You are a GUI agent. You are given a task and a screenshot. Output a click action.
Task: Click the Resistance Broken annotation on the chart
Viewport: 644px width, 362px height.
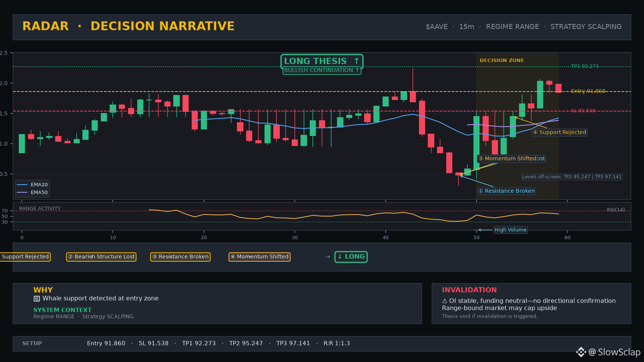pos(506,191)
